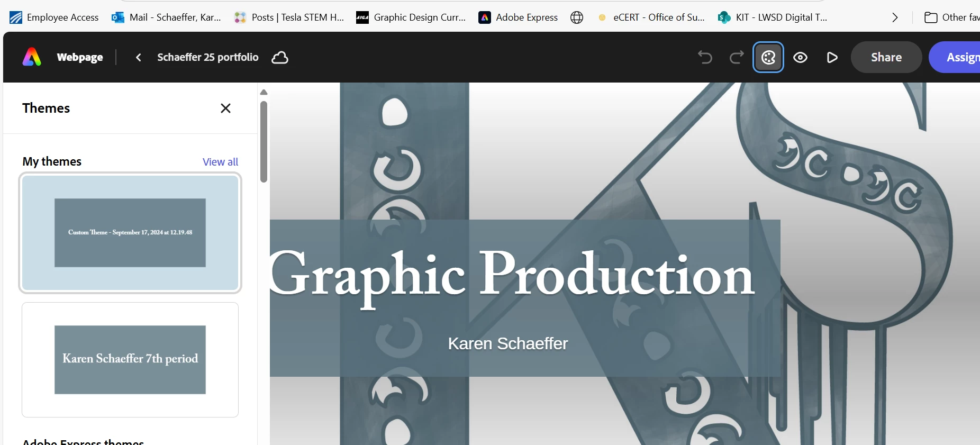This screenshot has width=980, height=445.
Task: Rename the Schaeffer 25 portfolio title
Action: coord(208,57)
